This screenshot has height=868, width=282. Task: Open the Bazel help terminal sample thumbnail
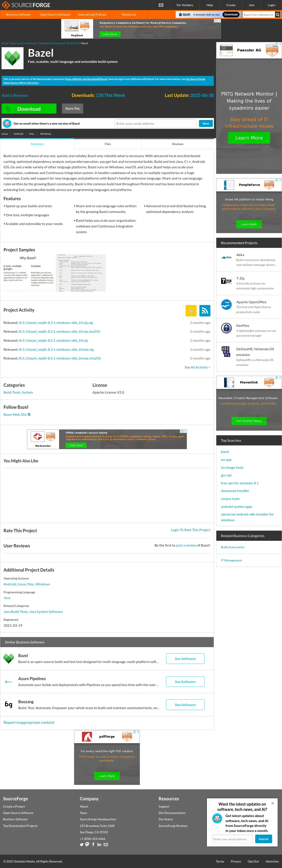[81, 273]
